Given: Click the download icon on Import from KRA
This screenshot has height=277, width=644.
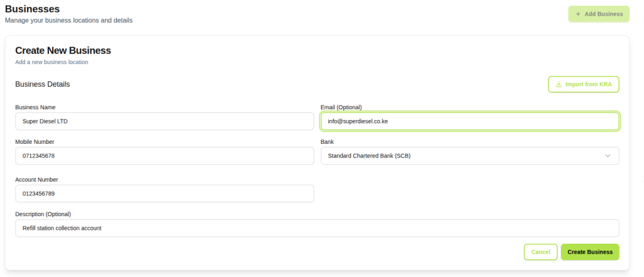Looking at the screenshot, I should [558, 84].
